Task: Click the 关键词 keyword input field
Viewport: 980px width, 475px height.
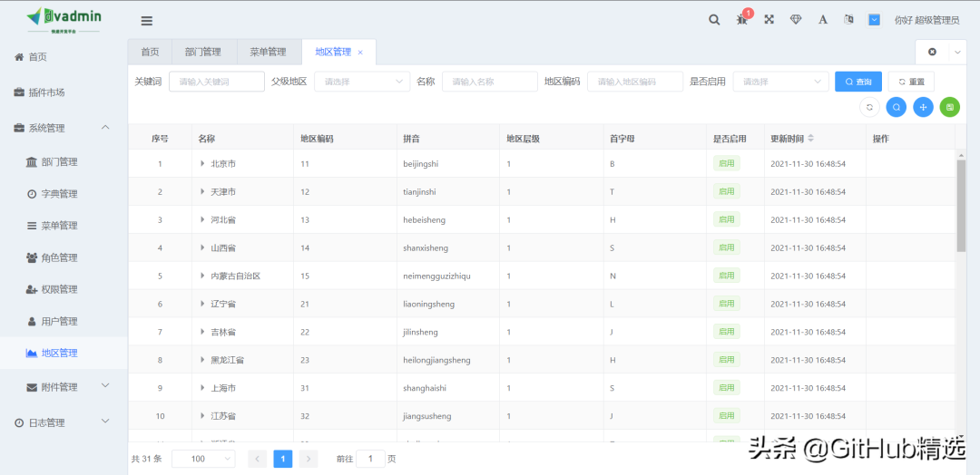Action: click(216, 82)
